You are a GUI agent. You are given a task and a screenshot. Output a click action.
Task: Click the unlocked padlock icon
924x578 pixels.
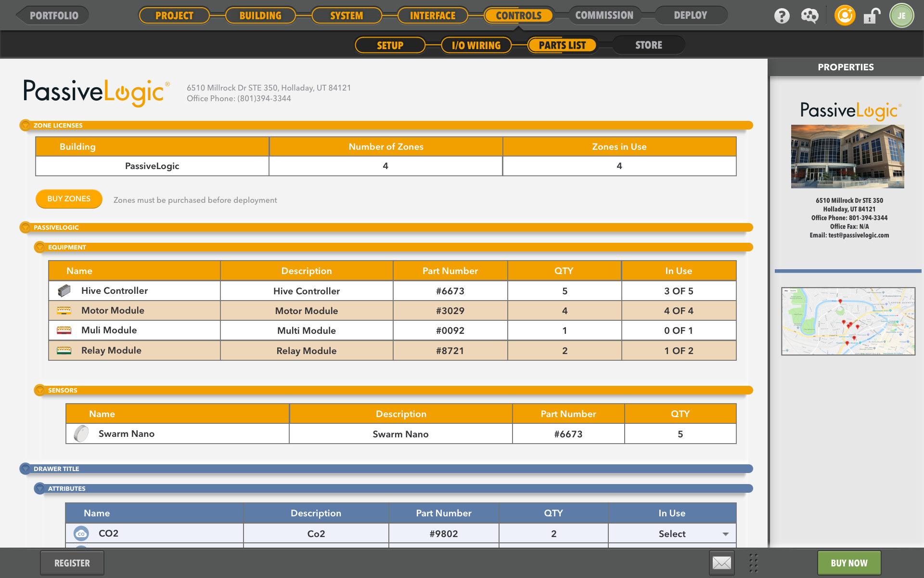tap(872, 16)
